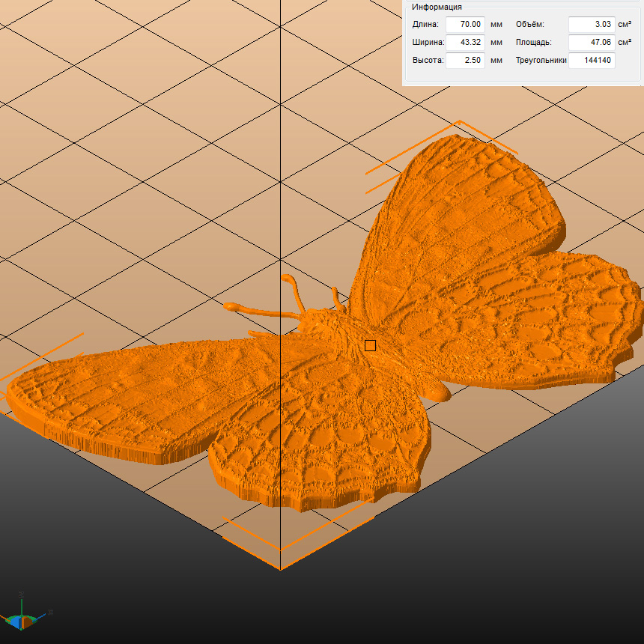Click the top bounding box corner marker
This screenshot has height=644, width=644.
(459, 122)
